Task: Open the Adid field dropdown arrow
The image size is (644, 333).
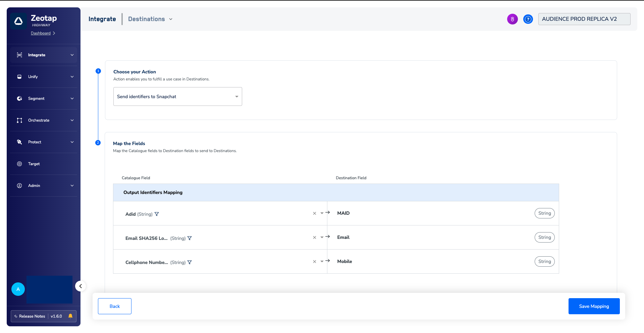Action: [322, 213]
